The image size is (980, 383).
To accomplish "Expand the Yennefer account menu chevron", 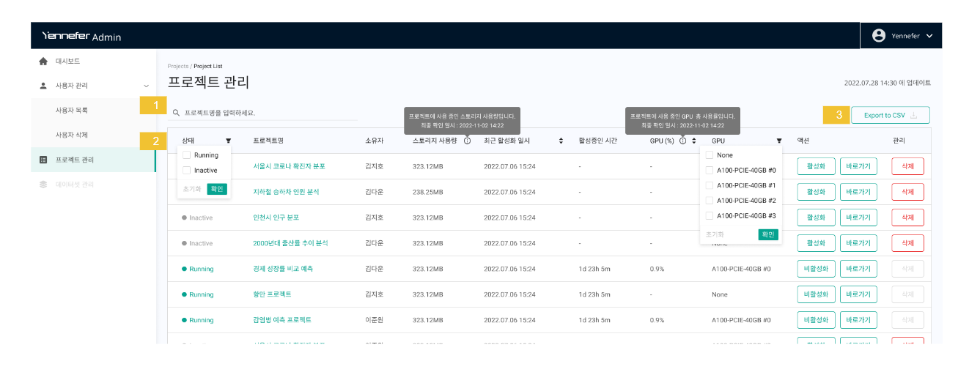I will 929,36.
